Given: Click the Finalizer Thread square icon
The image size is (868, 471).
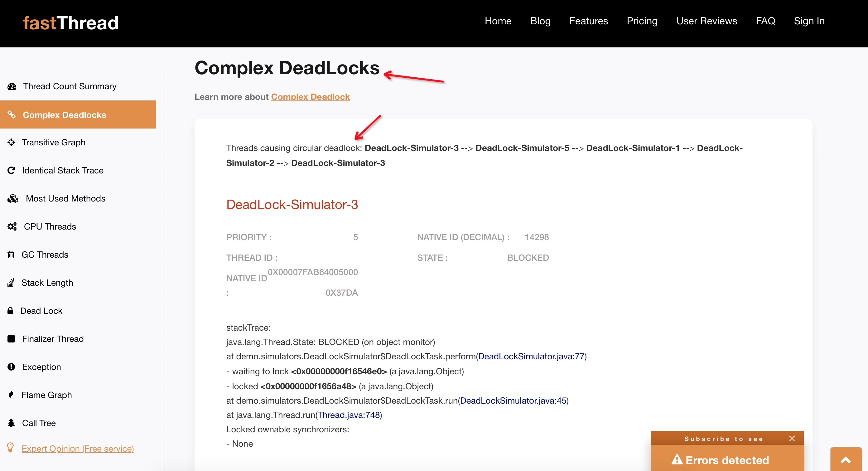Looking at the screenshot, I should click(x=11, y=338).
